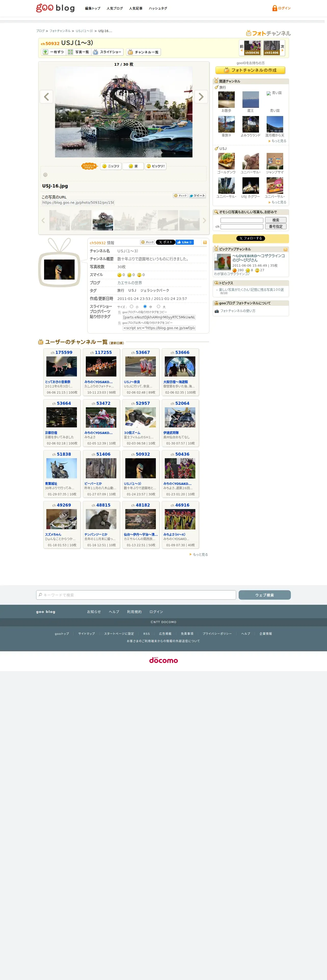The image size is (327, 980).
Task: Select the 中 slideshow size option
Action: 145,307
